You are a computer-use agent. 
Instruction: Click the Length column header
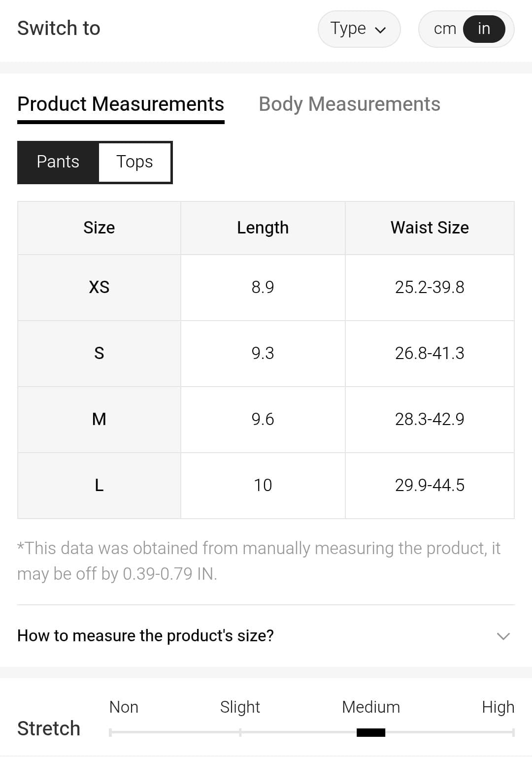263,228
